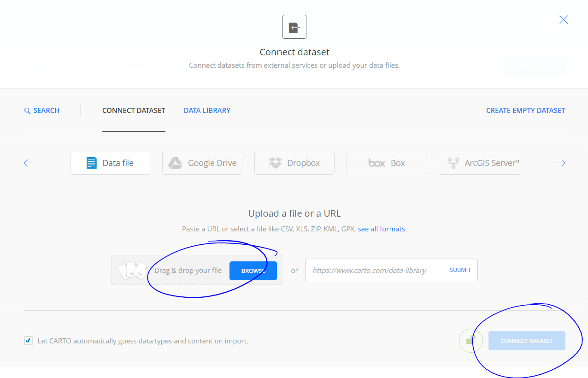Switch to the Data Library tab
The image size is (588, 378).
(207, 111)
